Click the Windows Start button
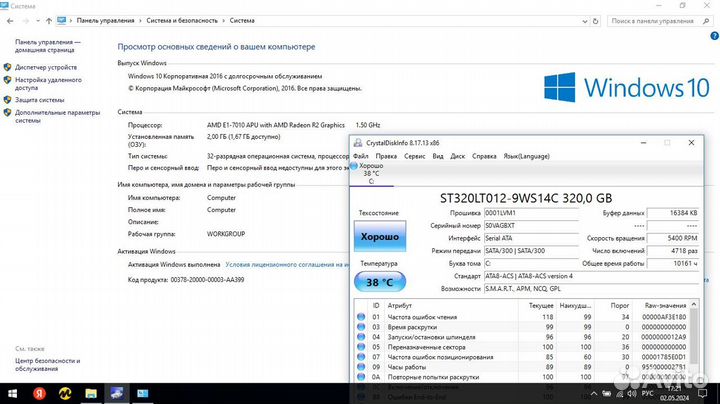 [x=12, y=393]
